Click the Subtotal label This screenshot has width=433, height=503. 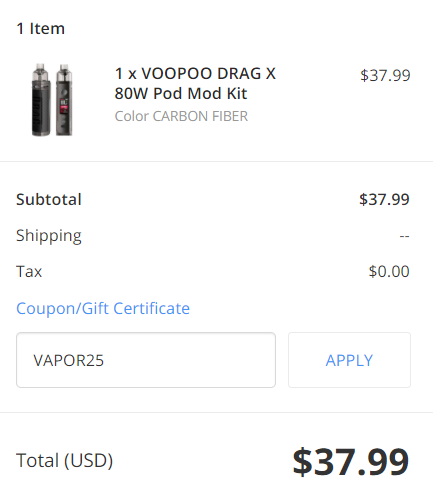(49, 199)
